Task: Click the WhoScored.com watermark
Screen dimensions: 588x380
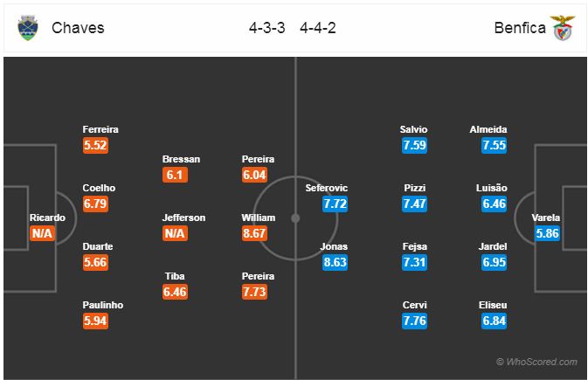Action: (536, 362)
